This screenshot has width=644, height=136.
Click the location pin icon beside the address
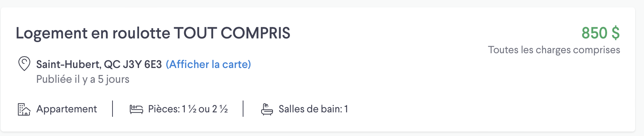click(24, 64)
